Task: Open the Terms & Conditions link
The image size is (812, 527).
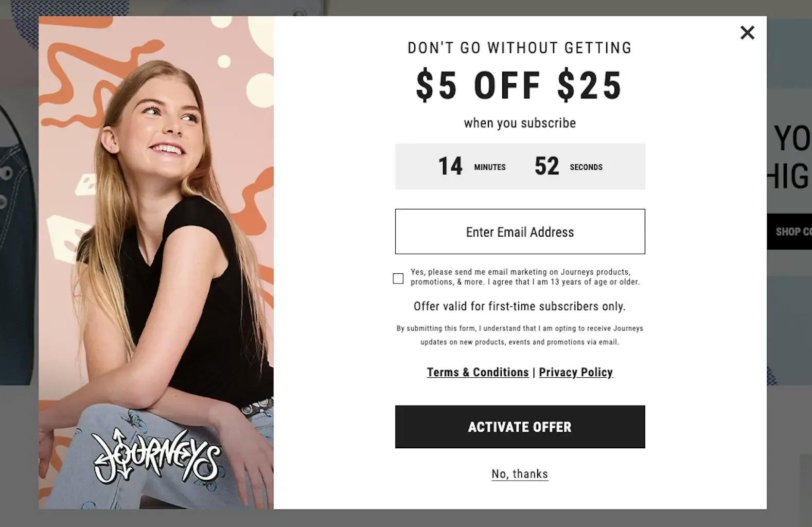Action: tap(478, 372)
